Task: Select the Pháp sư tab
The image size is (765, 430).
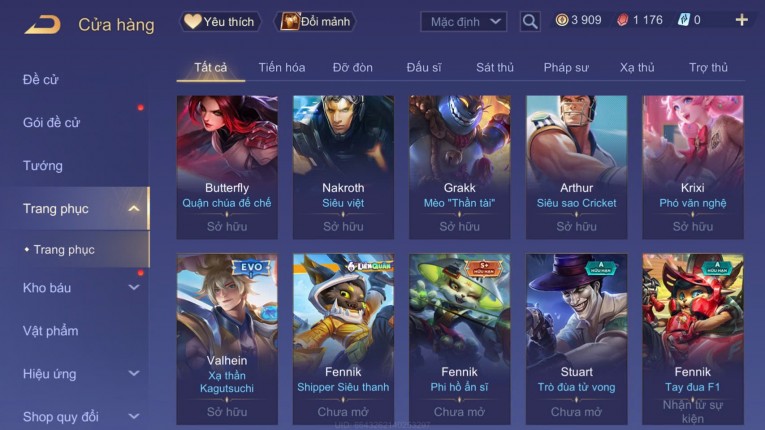Action: (566, 67)
